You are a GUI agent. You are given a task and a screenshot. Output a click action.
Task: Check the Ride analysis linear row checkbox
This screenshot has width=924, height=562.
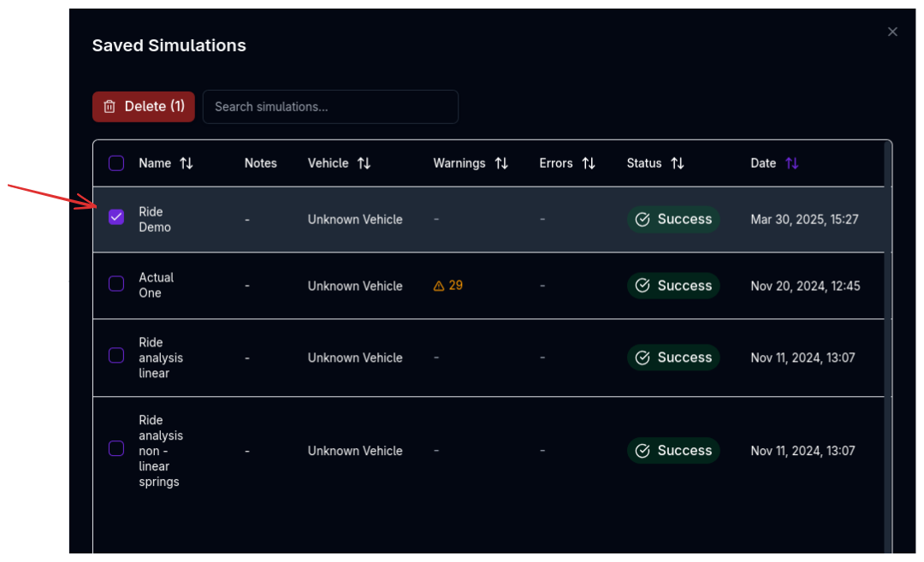tap(115, 355)
